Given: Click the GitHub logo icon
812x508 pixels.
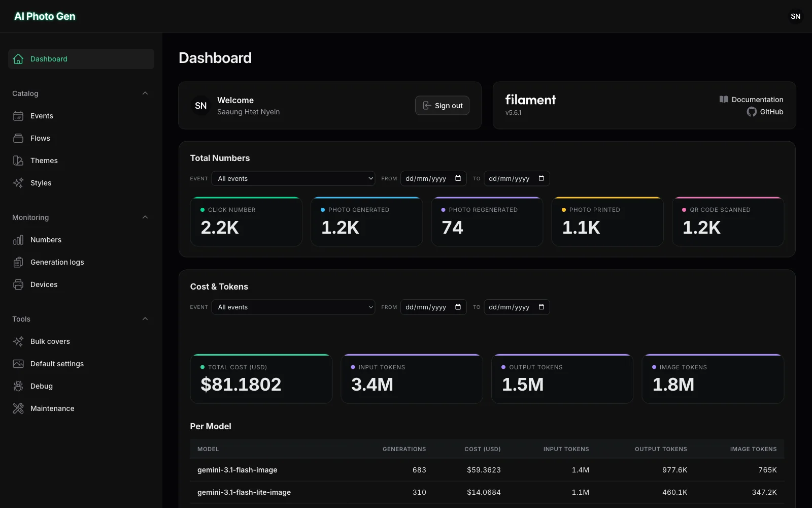Looking at the screenshot, I should (x=752, y=112).
